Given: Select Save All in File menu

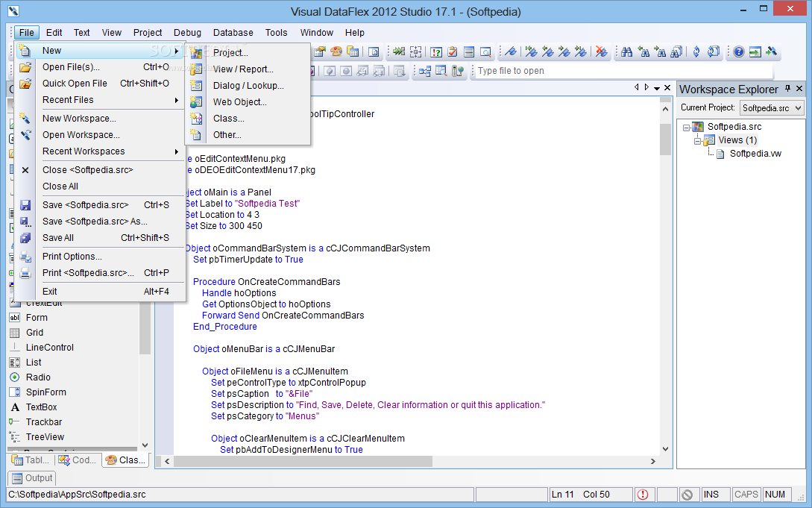Looking at the screenshot, I should 100,238.
